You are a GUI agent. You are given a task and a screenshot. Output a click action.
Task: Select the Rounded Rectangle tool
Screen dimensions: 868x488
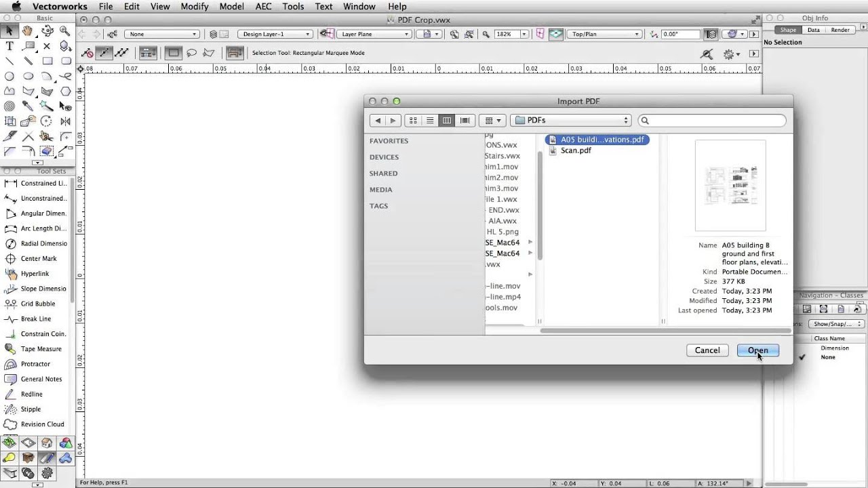[x=65, y=61]
